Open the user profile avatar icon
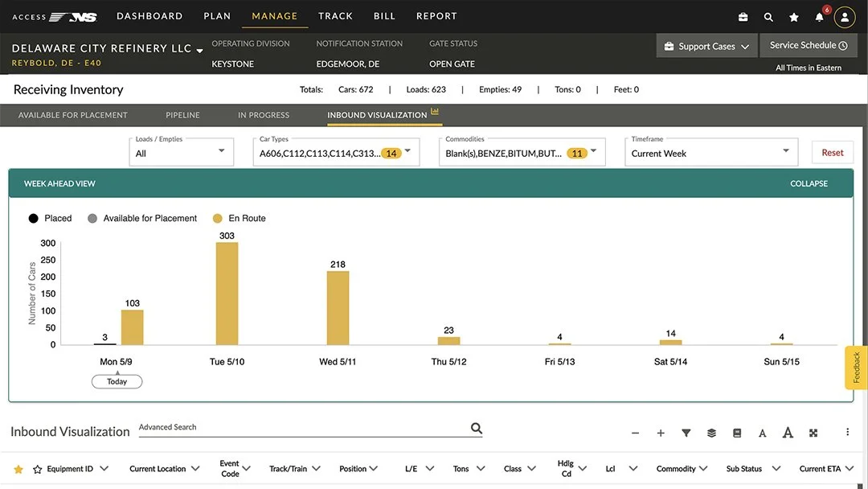 (x=845, y=17)
